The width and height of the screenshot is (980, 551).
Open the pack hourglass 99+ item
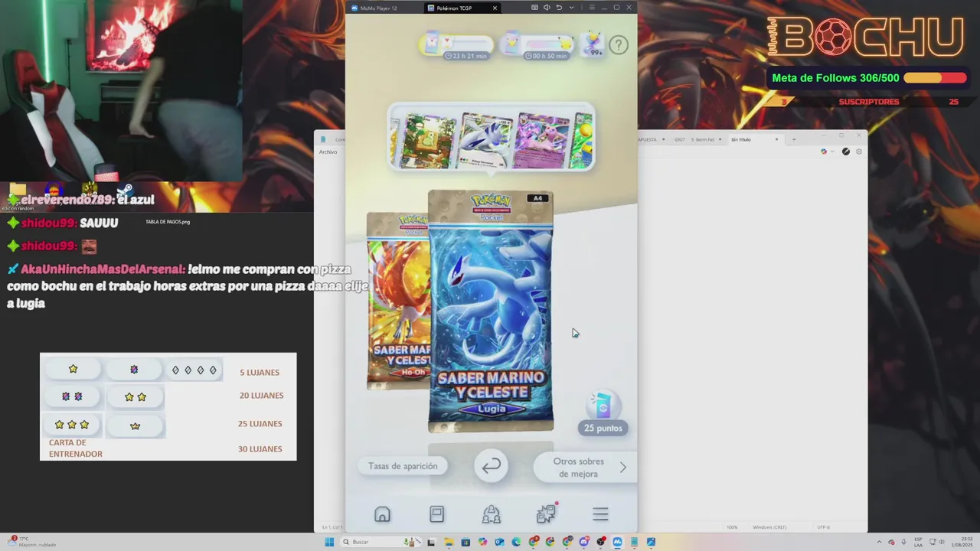coord(593,44)
